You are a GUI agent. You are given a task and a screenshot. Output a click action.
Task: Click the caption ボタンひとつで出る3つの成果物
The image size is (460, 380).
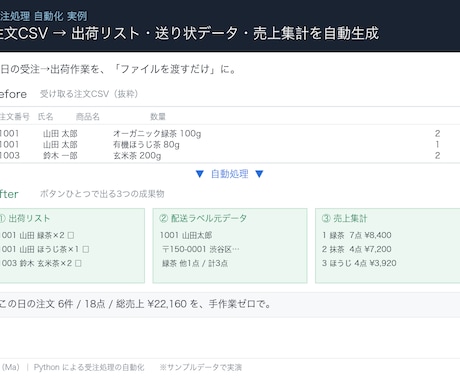pos(102,194)
